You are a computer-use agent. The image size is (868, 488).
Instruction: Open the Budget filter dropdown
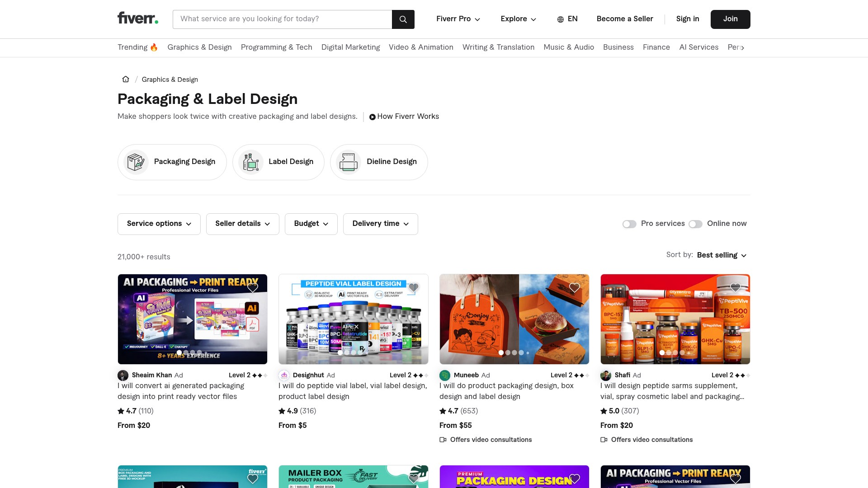coord(311,224)
